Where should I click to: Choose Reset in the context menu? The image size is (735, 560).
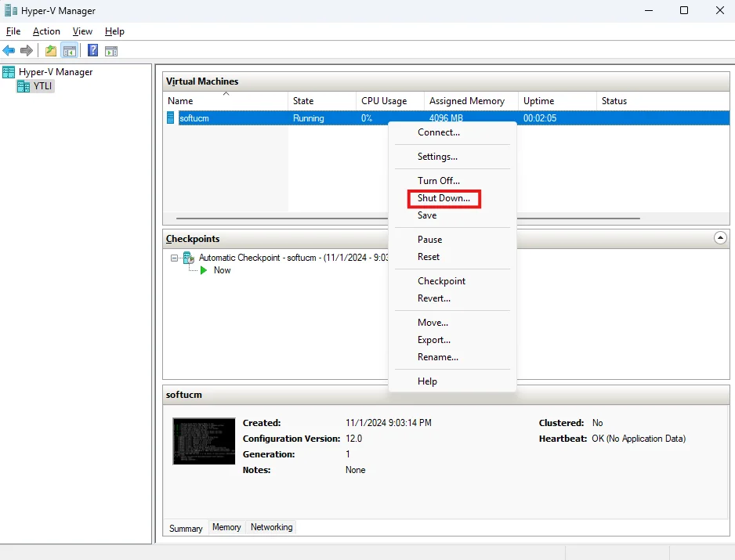pos(452,257)
